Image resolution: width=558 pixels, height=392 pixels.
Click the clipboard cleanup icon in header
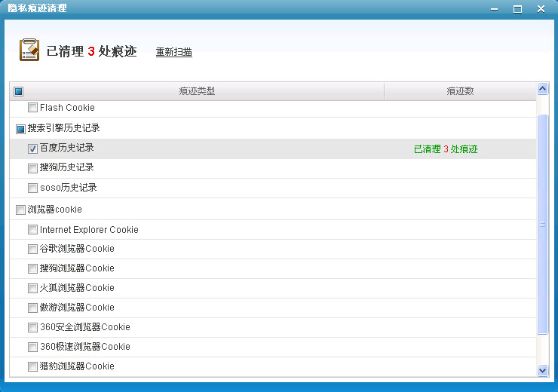point(29,51)
